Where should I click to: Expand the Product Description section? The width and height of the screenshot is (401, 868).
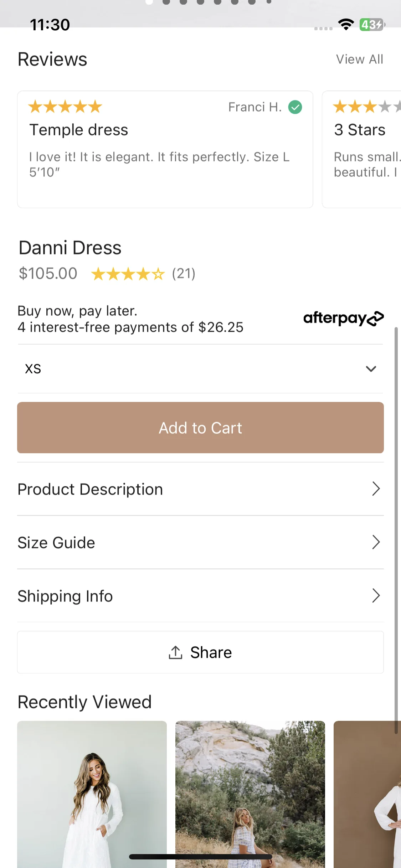(x=200, y=489)
